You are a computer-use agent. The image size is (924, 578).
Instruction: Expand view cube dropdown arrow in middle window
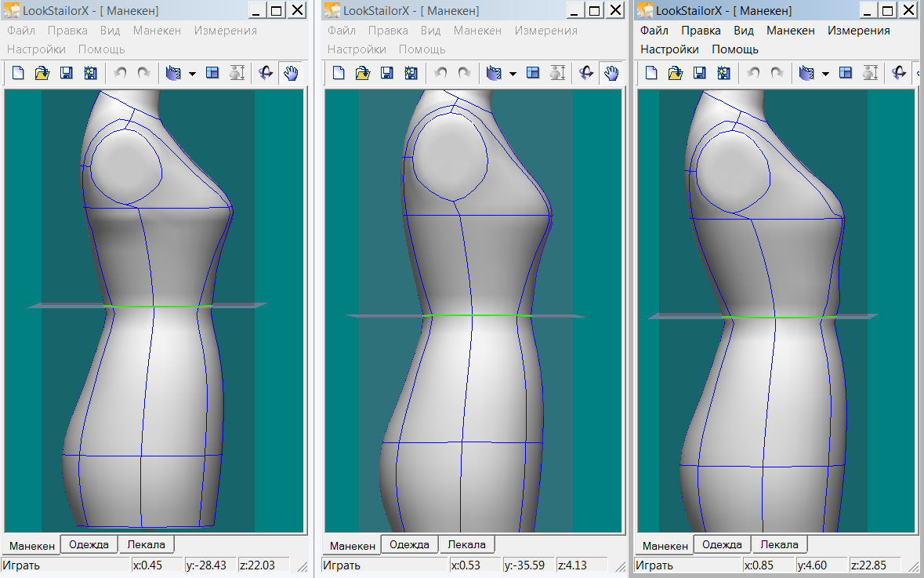pyautogui.click(x=513, y=74)
